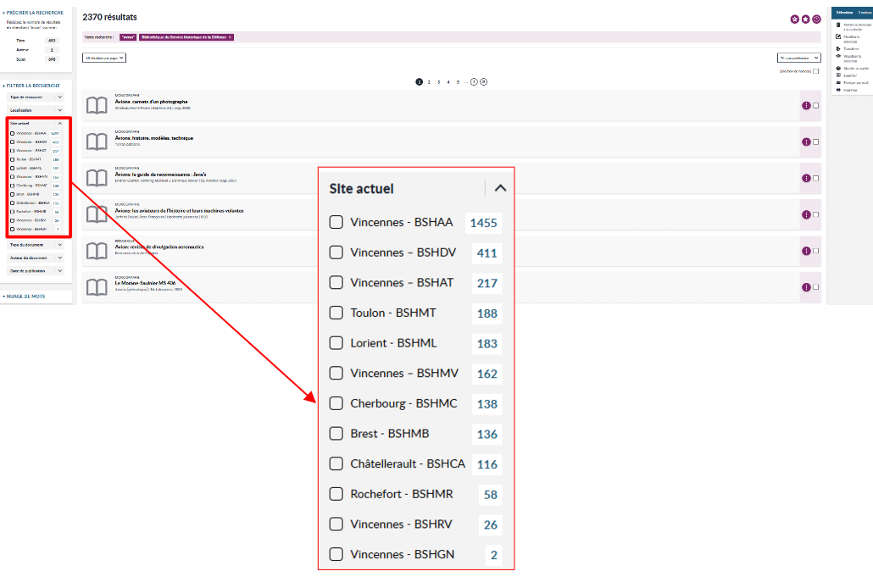
Task: Collapse Site actuel chevron in the enlarged panel
Action: click(501, 188)
